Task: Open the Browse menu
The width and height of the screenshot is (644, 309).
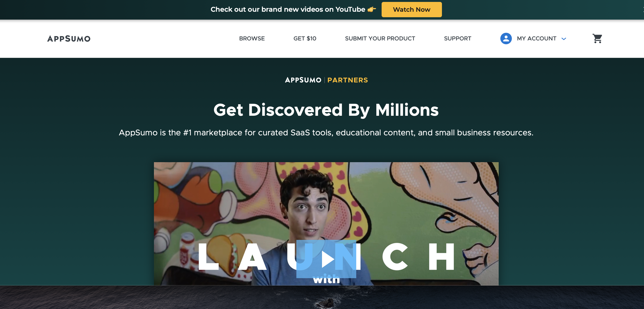Action: [252, 39]
